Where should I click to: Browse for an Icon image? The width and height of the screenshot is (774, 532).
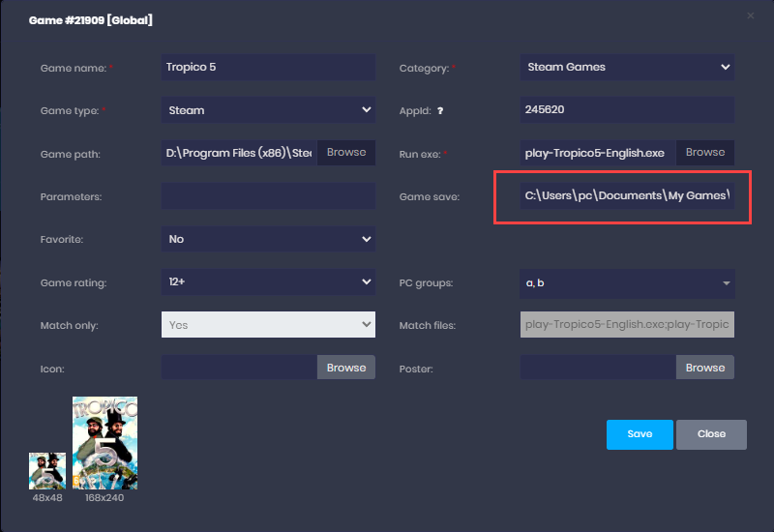(346, 368)
